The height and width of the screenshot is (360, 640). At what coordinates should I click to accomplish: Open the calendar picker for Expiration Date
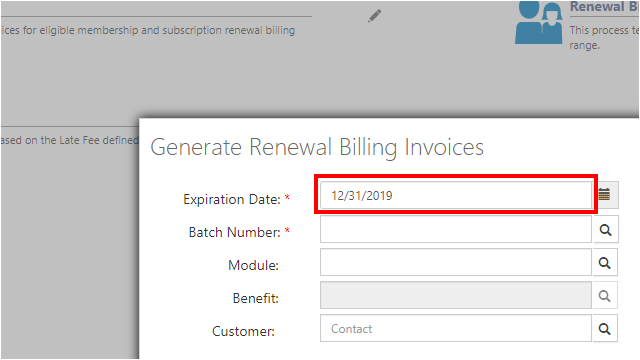coord(605,195)
